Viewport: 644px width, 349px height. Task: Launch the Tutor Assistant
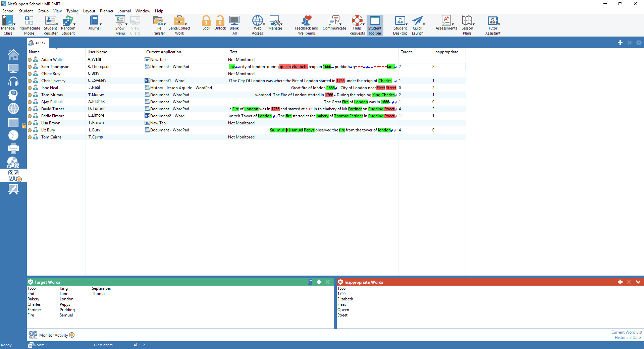[x=492, y=24]
